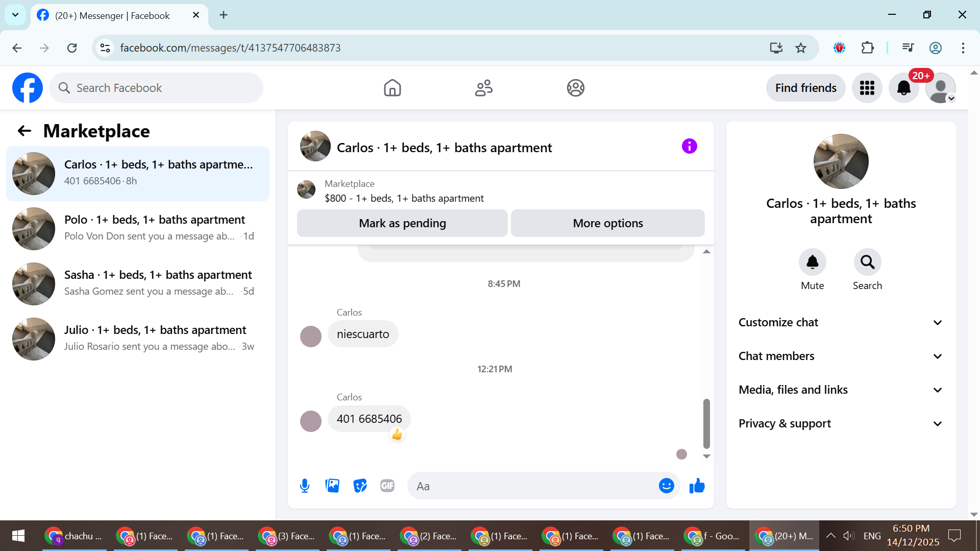Focus the Aa message input field
Viewport: 980px width, 551px height.
pyautogui.click(x=534, y=486)
